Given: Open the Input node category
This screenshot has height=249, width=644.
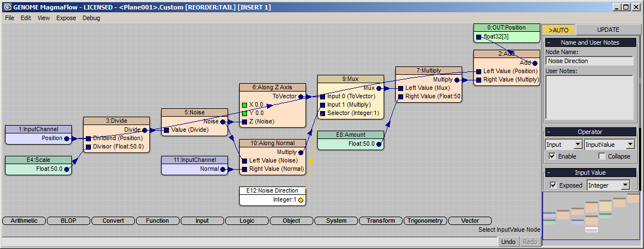Looking at the screenshot, I should pyautogui.click(x=202, y=221).
